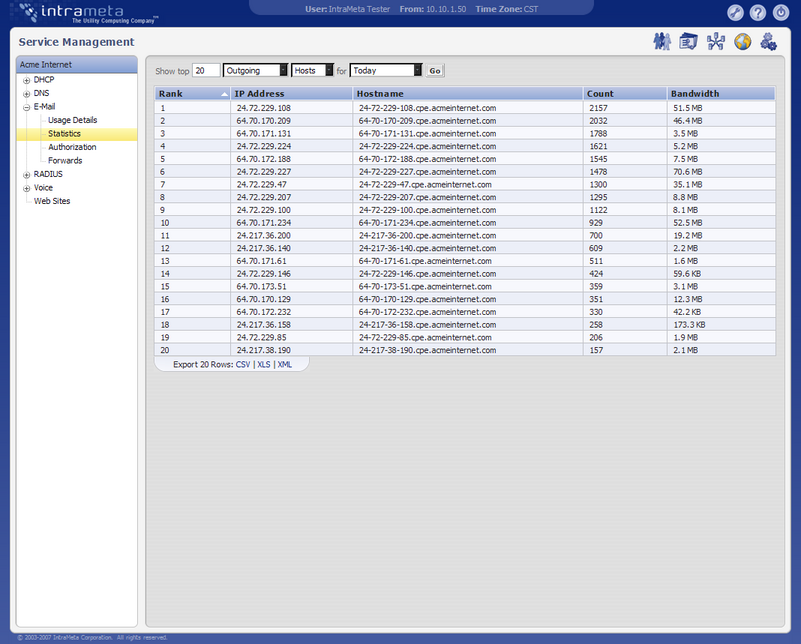Click IP address 24.217.36.200
The height and width of the screenshot is (644, 801).
pos(264,236)
